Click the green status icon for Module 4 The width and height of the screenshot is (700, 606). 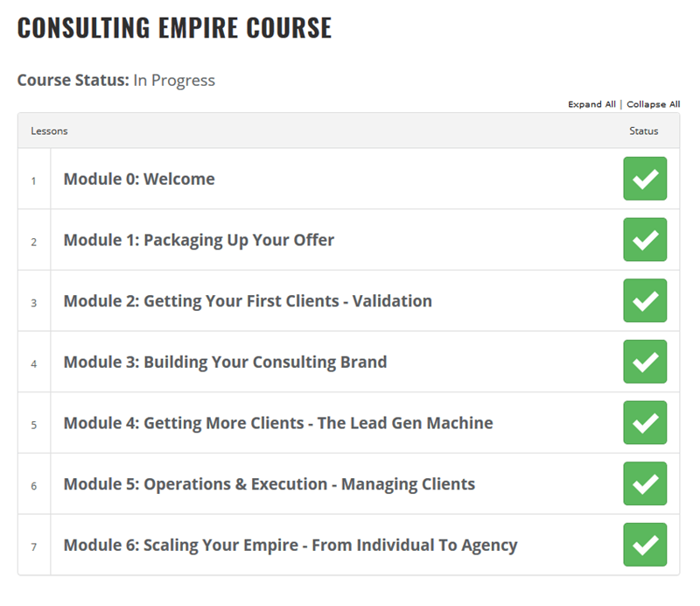coord(645,422)
